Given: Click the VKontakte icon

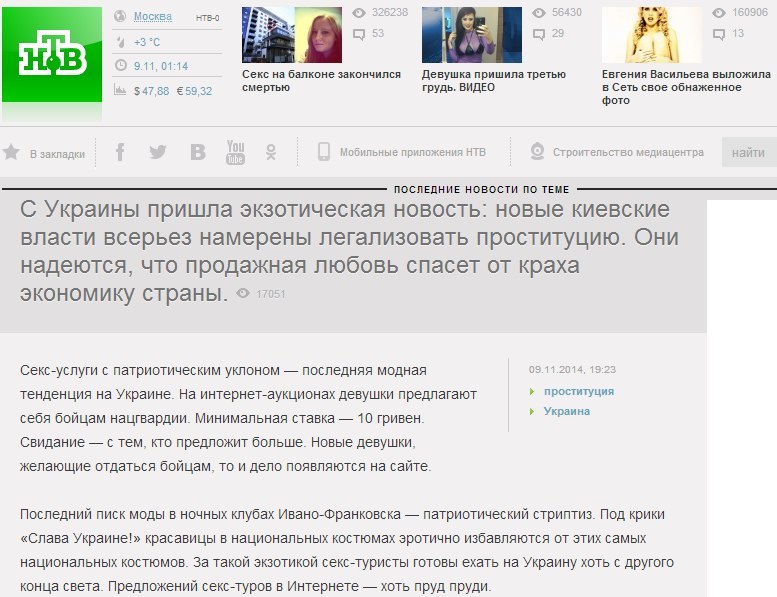Looking at the screenshot, I should (x=198, y=152).
